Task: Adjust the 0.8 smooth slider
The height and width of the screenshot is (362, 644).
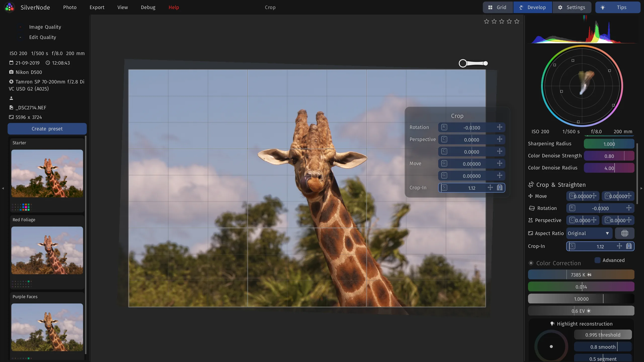Action: (603, 347)
